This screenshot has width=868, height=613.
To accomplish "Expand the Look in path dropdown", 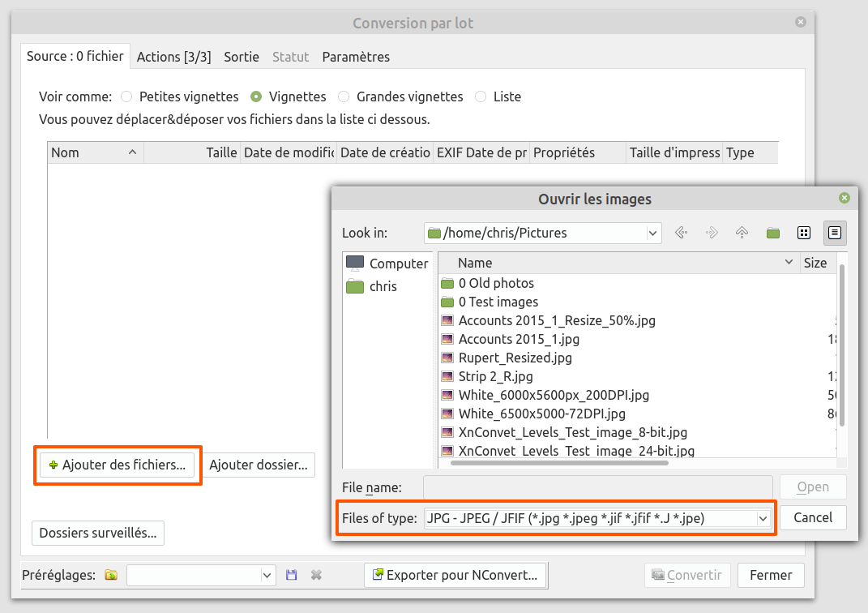I will [652, 234].
